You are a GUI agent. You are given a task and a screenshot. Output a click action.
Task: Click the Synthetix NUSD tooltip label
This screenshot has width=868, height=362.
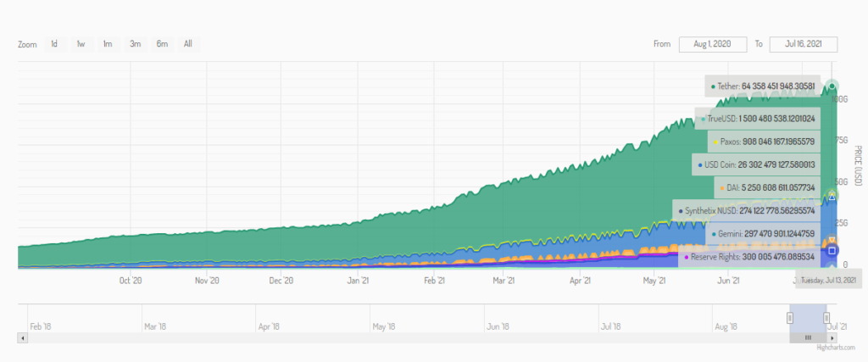pos(746,211)
